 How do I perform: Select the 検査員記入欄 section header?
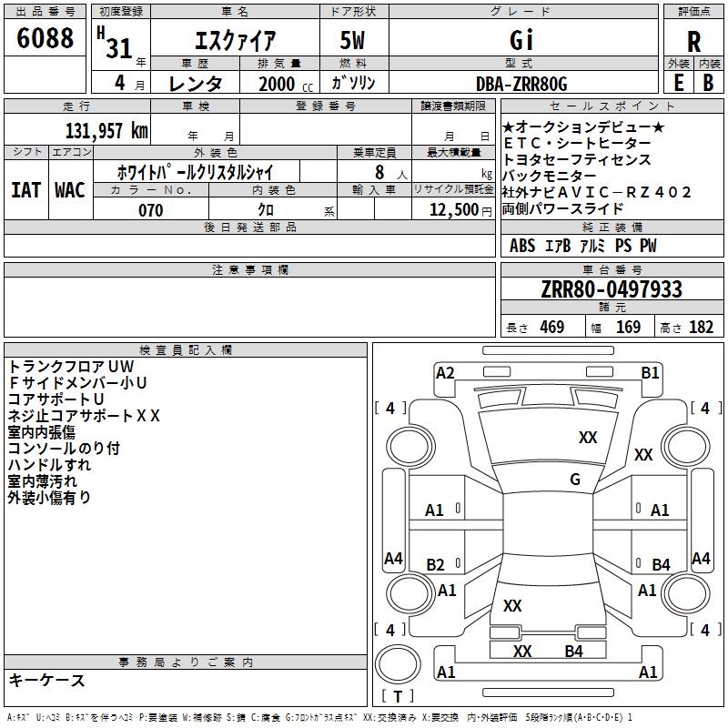(186, 350)
